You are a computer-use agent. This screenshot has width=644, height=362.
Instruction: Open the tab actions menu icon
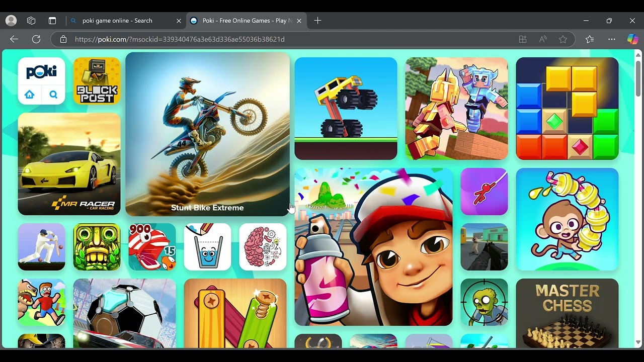click(52, 21)
